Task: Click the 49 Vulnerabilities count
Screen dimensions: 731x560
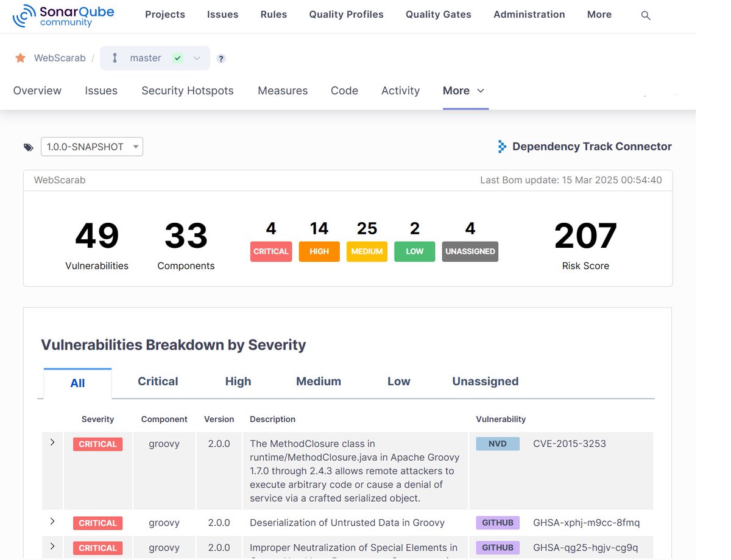Action: [x=97, y=236]
